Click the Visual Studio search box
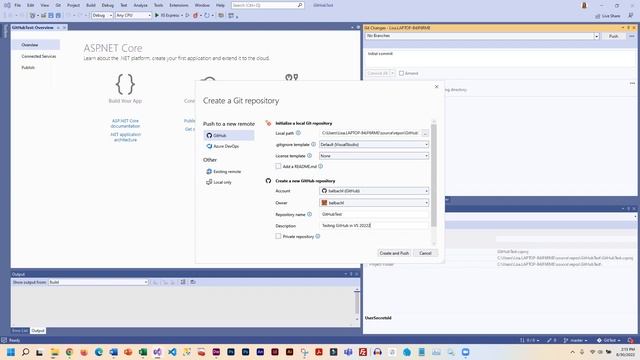This screenshot has width=640, height=360. [x=267, y=5]
